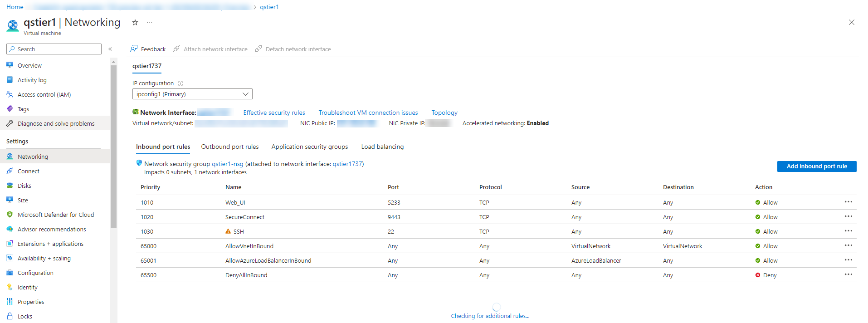Screen dimensions: 868x323
Task: Click the Access control (IAM) icon
Action: [x=10, y=94]
